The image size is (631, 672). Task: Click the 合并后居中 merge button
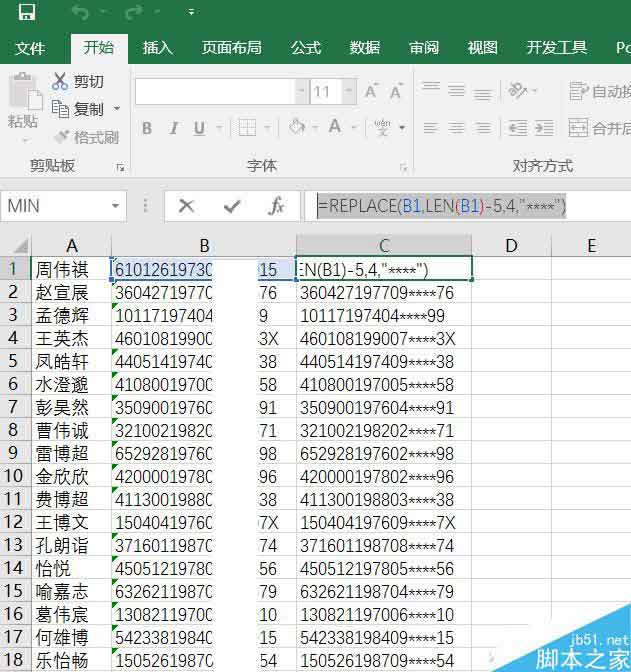point(598,128)
